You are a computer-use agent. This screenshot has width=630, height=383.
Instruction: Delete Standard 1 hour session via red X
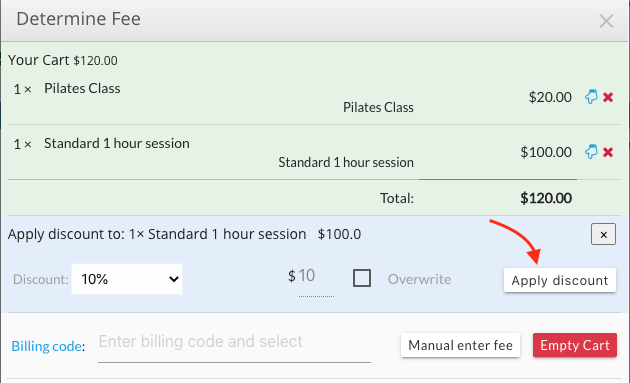[x=608, y=152]
